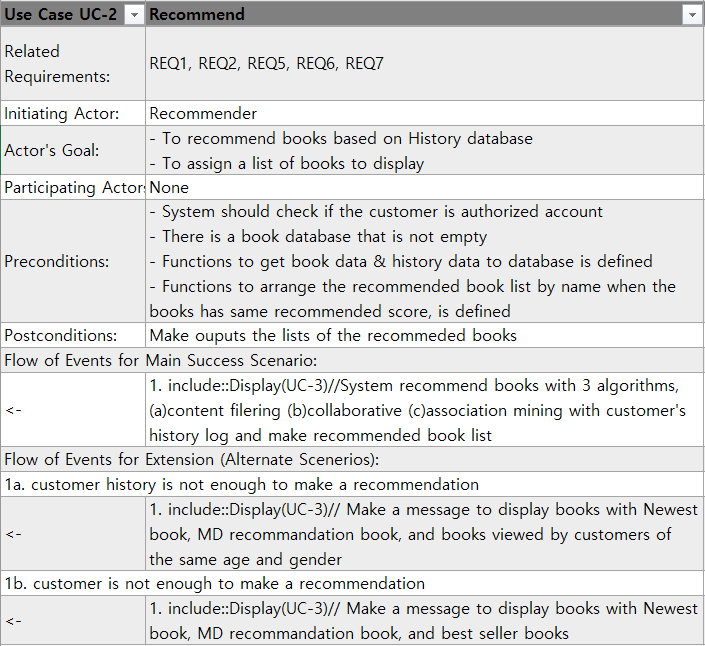The width and height of the screenshot is (705, 646).
Task: Select the cell starting 'System should check if the customer'
Action: coord(425,261)
